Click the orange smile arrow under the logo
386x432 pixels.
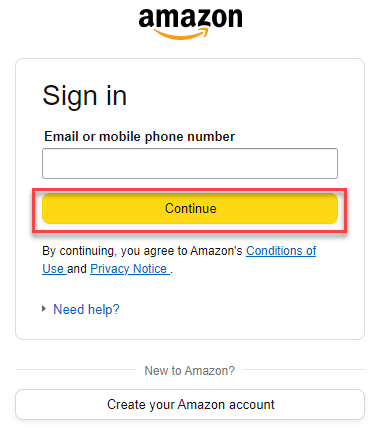(181, 34)
